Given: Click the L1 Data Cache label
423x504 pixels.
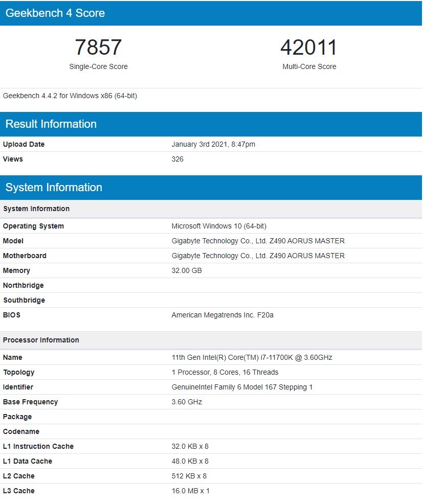Looking at the screenshot, I should click(x=28, y=461).
